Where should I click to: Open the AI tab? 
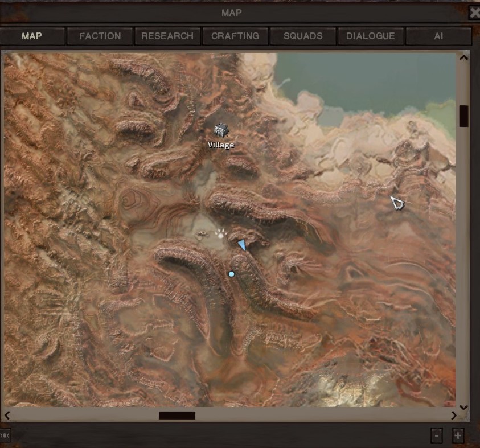438,36
